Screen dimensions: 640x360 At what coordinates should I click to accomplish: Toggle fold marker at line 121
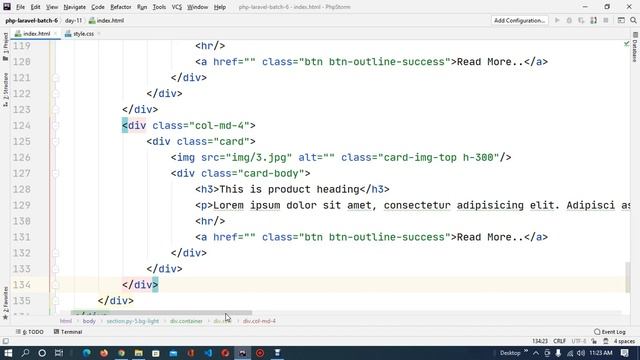click(56, 78)
